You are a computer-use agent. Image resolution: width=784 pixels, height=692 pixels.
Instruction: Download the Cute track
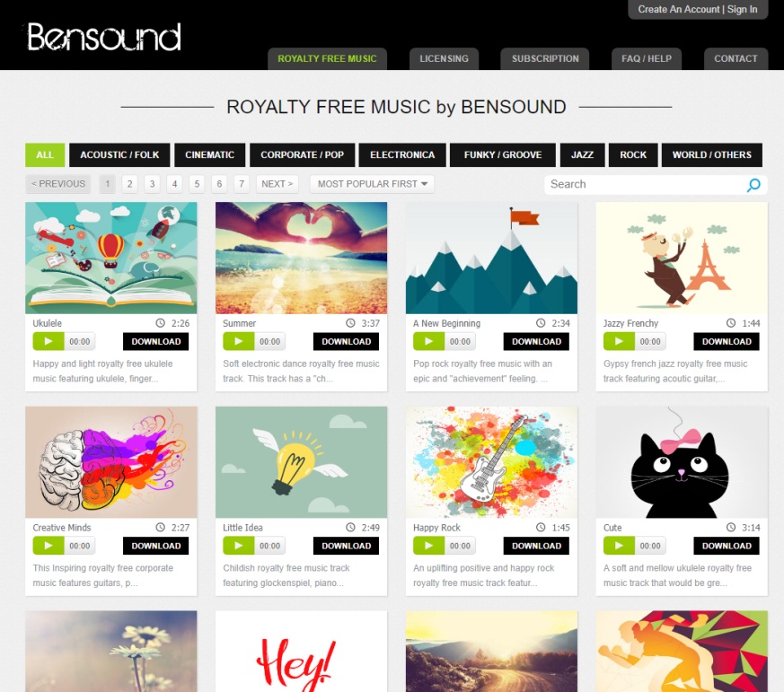click(x=727, y=546)
